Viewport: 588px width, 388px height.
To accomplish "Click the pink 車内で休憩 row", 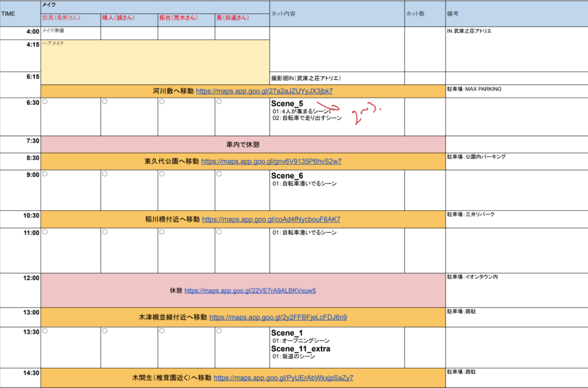I will coord(243,144).
